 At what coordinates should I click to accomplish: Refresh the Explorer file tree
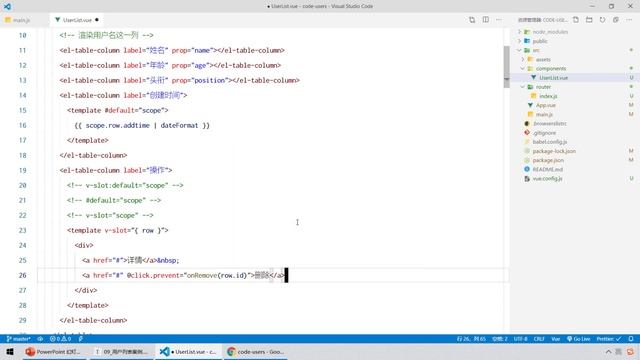pyautogui.click(x=602, y=20)
